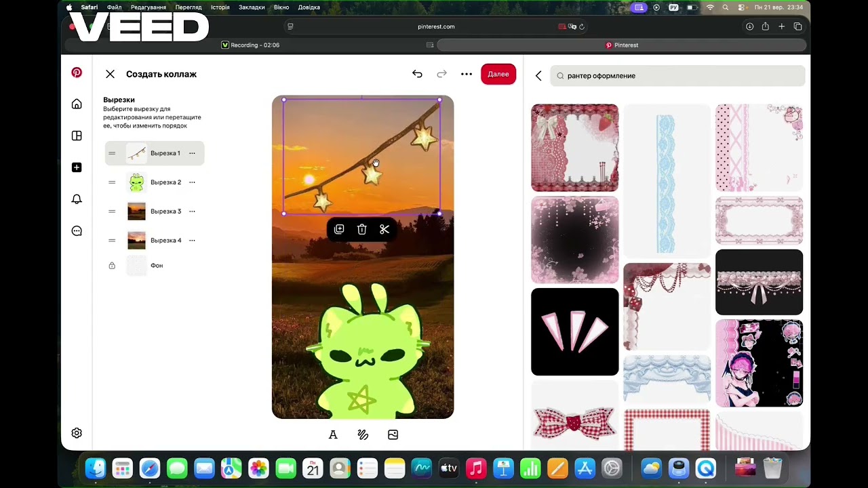Click the scissors cutout edit icon
The image size is (868, 488).
pos(384,229)
